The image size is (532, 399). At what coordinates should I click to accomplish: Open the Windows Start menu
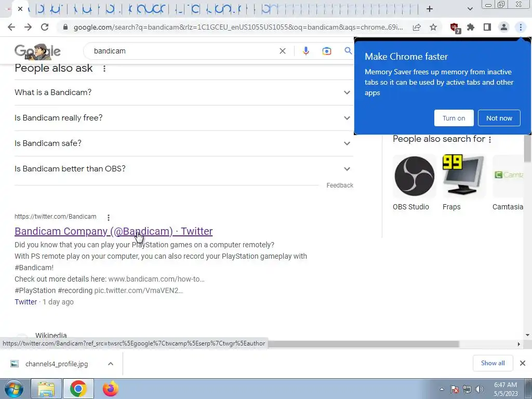point(14,389)
